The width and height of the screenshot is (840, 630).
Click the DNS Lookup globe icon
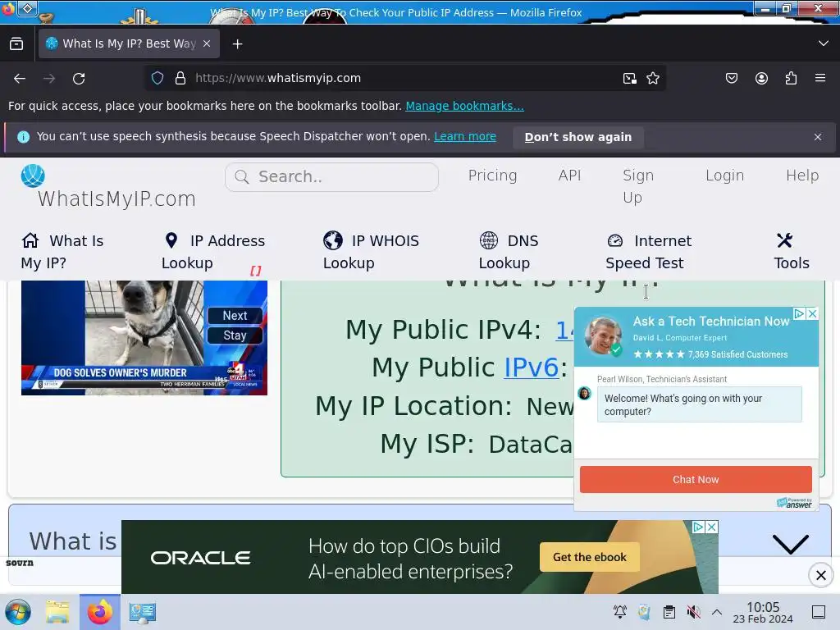click(489, 240)
